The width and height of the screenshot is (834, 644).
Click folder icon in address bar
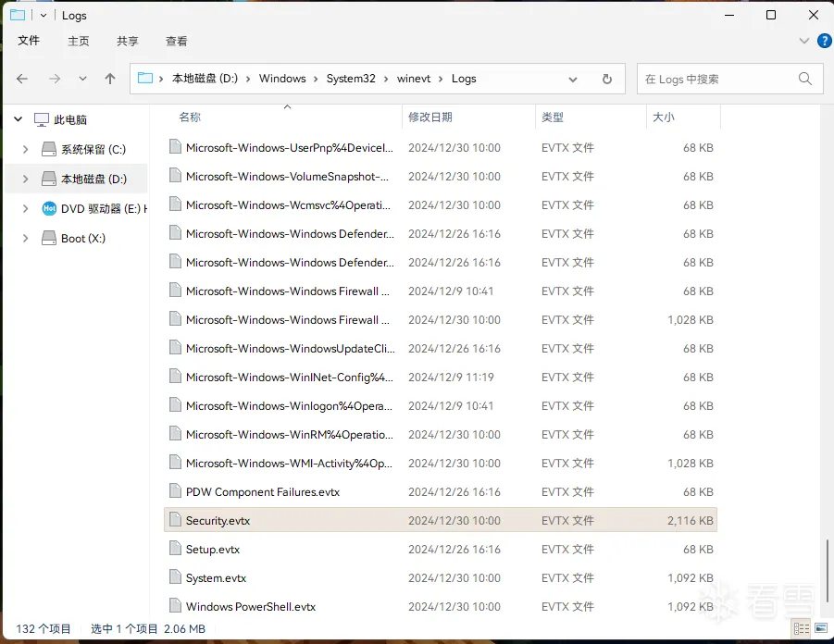[145, 78]
